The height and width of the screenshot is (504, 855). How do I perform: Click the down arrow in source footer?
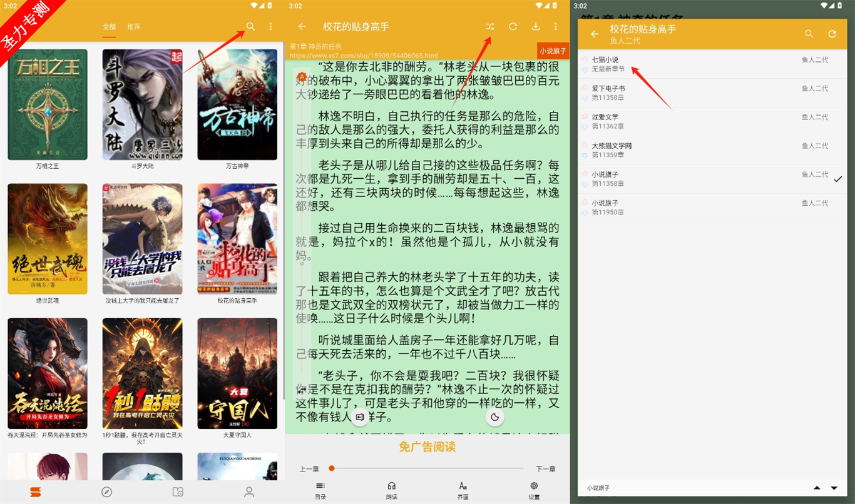tap(834, 488)
